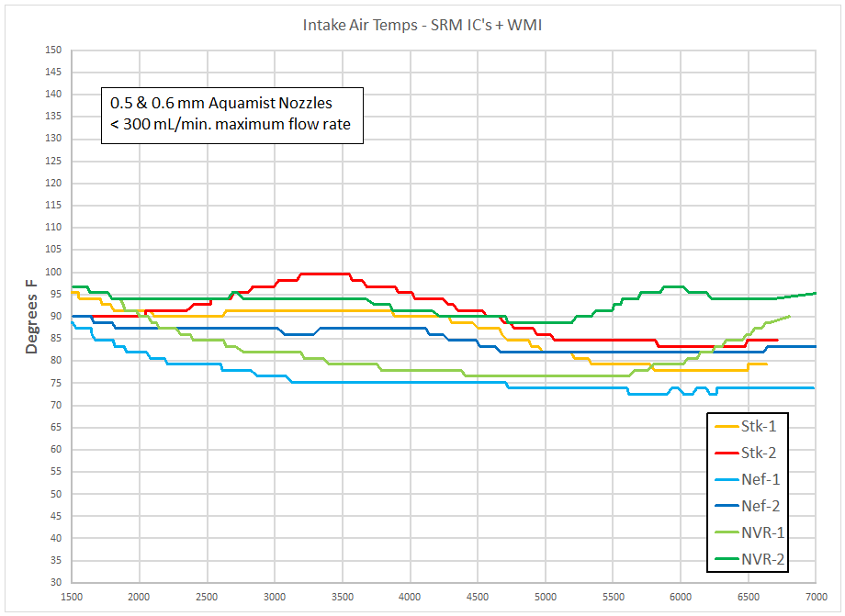Click the 30 label at vertical axis bottom

pyautogui.click(x=58, y=582)
